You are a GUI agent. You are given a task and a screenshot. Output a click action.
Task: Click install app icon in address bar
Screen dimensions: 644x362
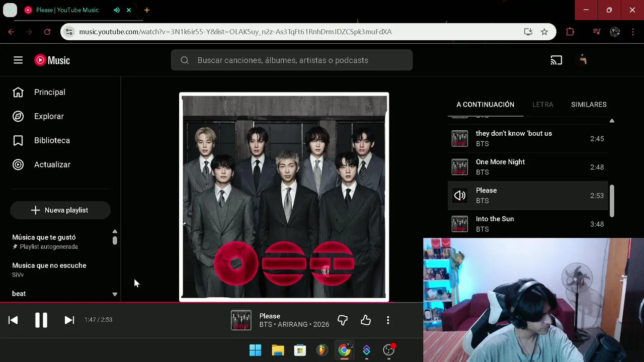point(528,32)
